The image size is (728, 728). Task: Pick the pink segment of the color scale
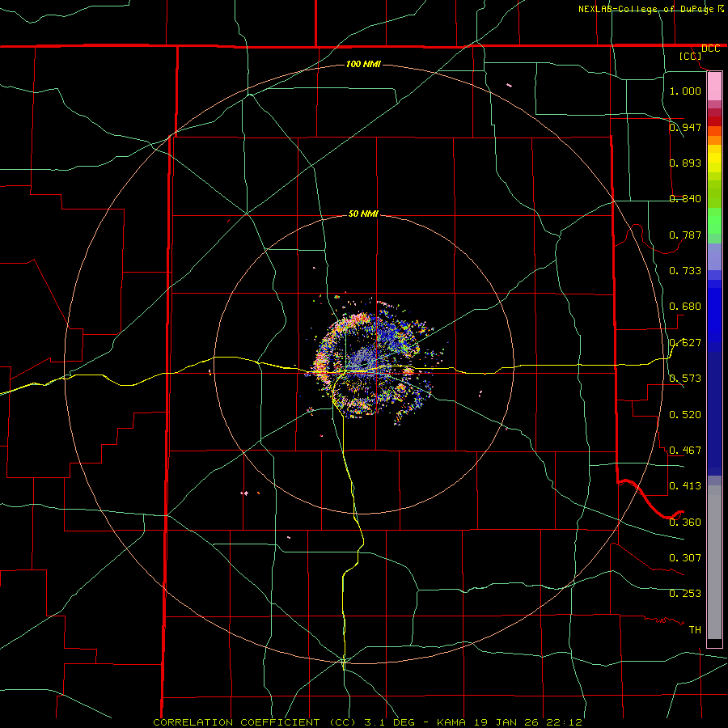[714, 87]
